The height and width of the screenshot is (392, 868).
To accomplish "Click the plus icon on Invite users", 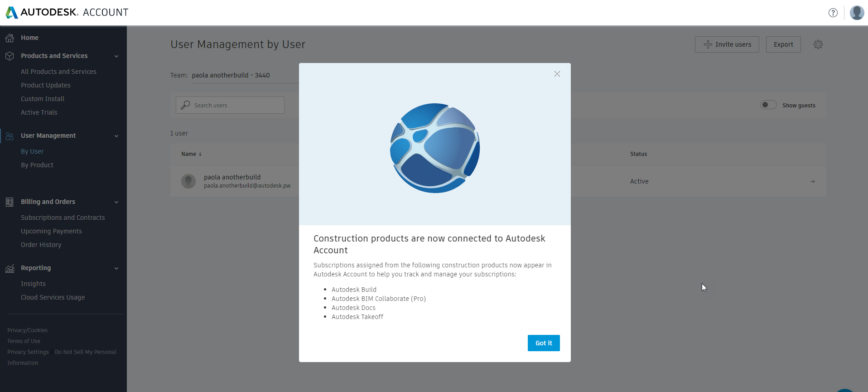I will point(708,44).
